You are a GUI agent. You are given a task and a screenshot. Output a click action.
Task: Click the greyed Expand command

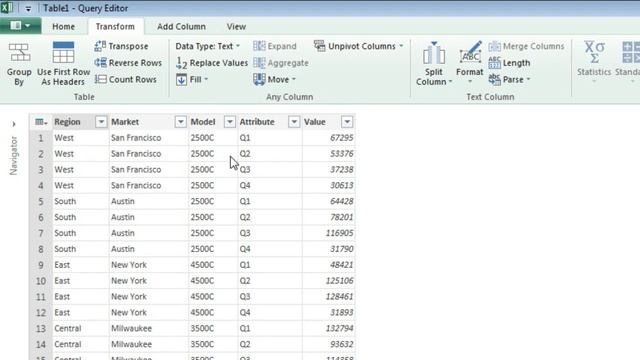coord(275,46)
